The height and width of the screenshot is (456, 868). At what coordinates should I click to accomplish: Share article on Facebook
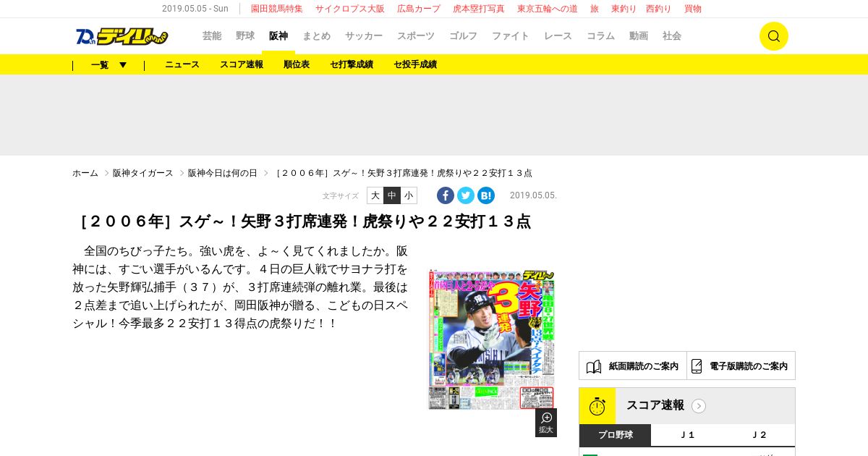coord(446,195)
